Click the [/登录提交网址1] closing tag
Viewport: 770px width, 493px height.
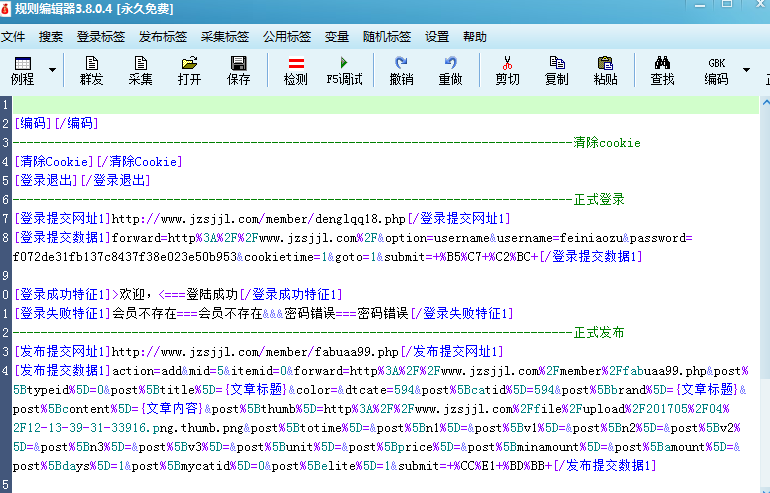(x=459, y=219)
